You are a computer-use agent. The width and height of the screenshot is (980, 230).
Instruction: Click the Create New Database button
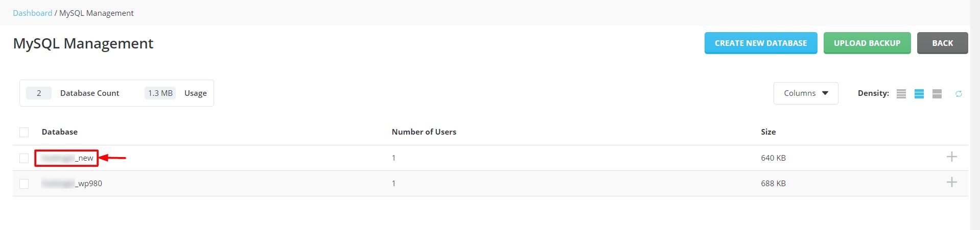pyautogui.click(x=761, y=43)
